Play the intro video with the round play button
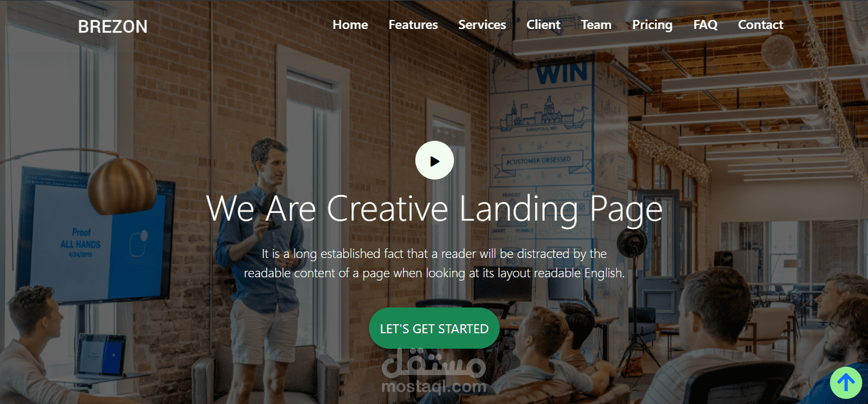The image size is (868, 404). tap(435, 160)
